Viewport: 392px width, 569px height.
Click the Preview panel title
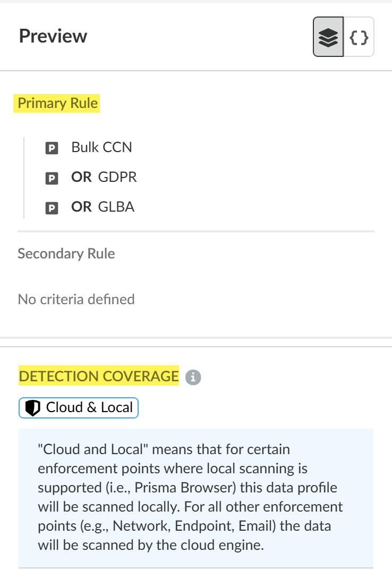coord(53,36)
